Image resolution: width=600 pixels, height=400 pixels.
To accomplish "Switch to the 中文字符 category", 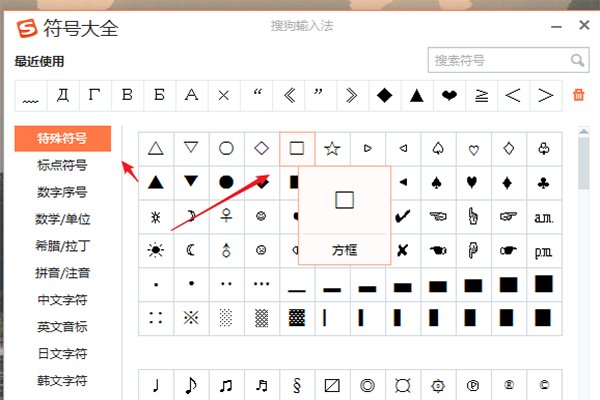I will pyautogui.click(x=63, y=300).
